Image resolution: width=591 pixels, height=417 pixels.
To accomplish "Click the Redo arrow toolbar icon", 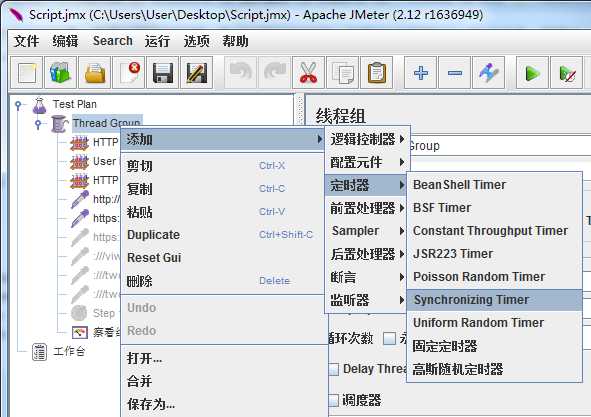I will 274,73.
